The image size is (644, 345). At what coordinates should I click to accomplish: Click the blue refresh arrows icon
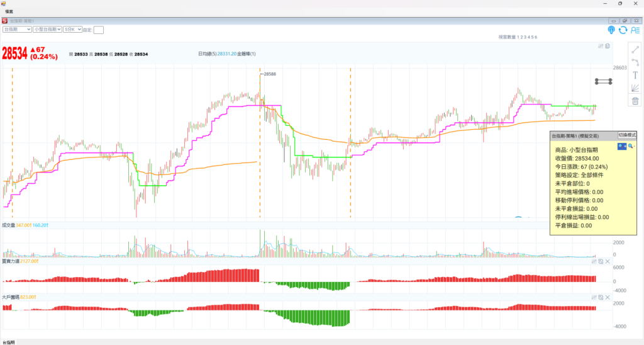pyautogui.click(x=623, y=30)
